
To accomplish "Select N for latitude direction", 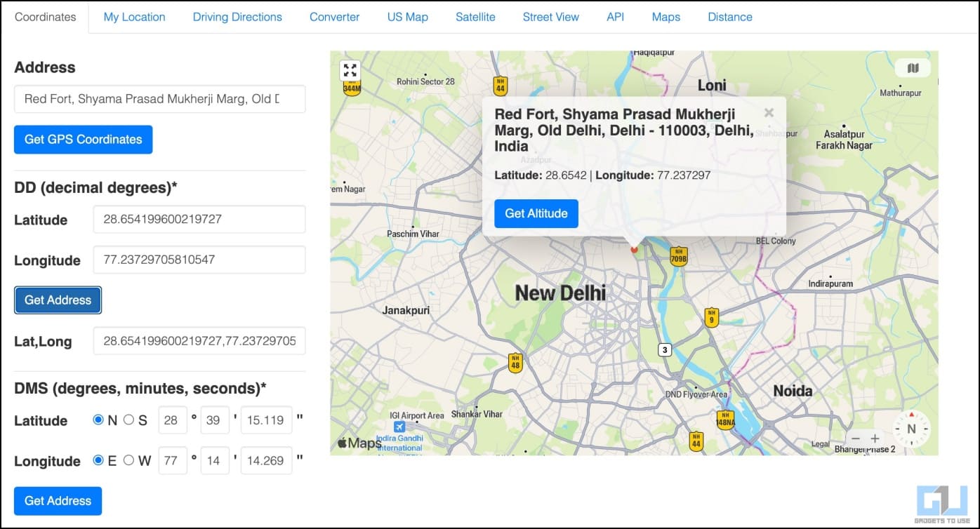I will point(98,420).
